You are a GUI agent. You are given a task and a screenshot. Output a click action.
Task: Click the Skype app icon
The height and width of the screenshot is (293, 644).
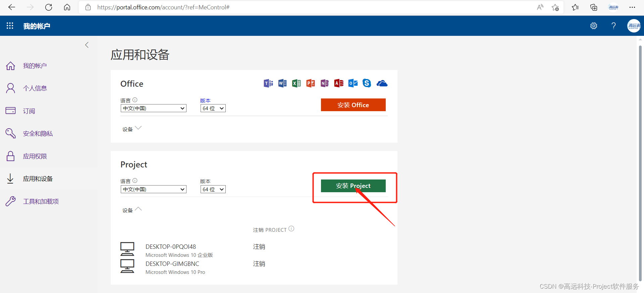click(367, 83)
